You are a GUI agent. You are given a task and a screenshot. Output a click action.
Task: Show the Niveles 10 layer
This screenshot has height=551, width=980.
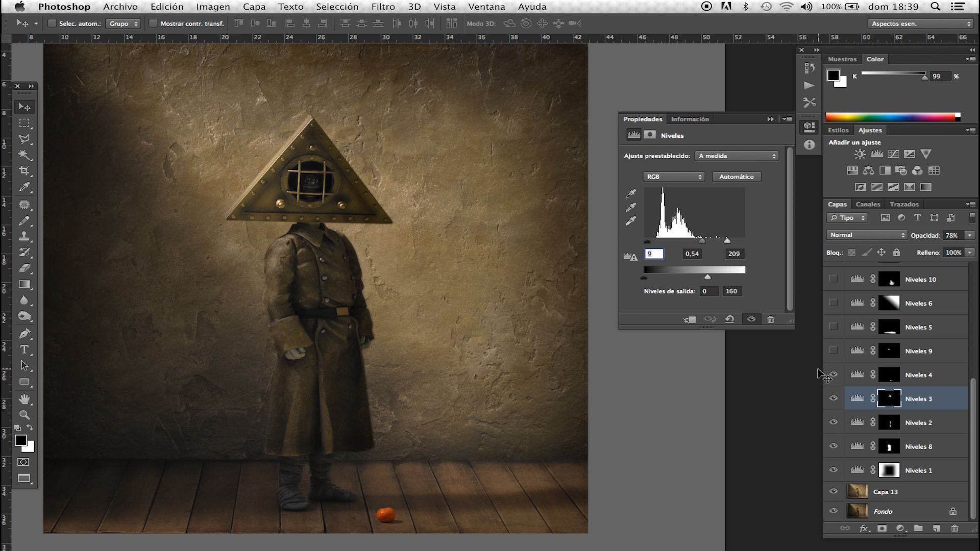[834, 279]
